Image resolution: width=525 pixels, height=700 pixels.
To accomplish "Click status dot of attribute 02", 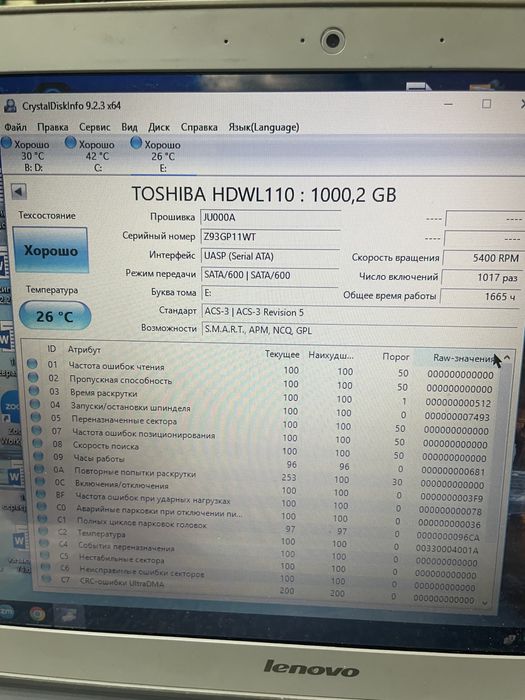I will 33,377.
